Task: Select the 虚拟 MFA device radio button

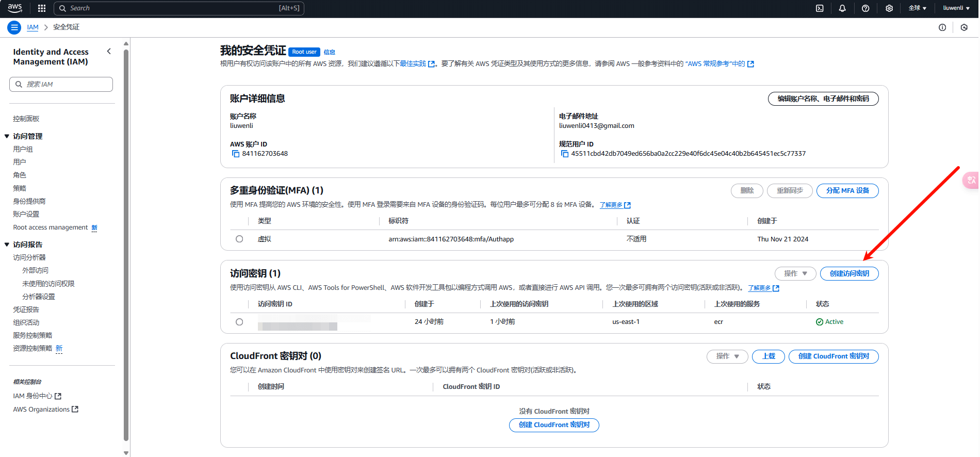Action: [x=239, y=239]
